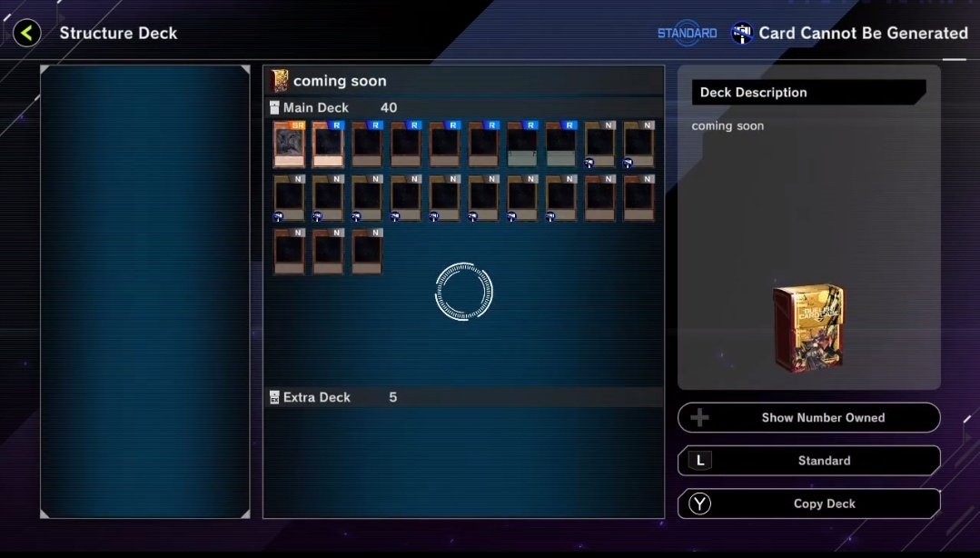Viewport: 980px width, 558px height.
Task: Click the Main Deck count 40
Action: (389, 107)
